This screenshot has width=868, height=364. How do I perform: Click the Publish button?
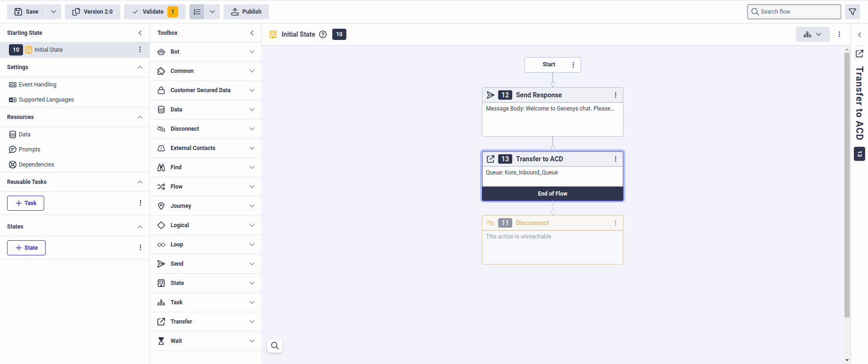pos(246,12)
